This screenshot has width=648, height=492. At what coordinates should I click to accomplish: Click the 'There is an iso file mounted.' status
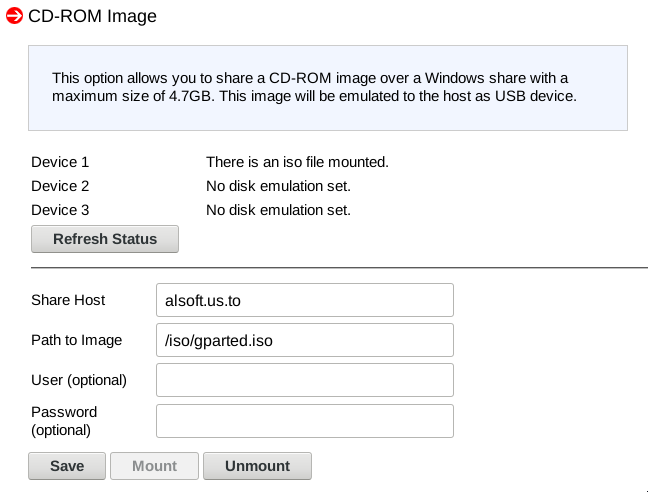tap(297, 162)
